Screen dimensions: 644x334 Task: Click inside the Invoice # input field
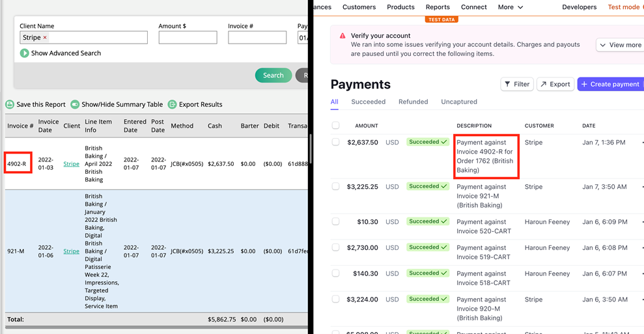(257, 38)
